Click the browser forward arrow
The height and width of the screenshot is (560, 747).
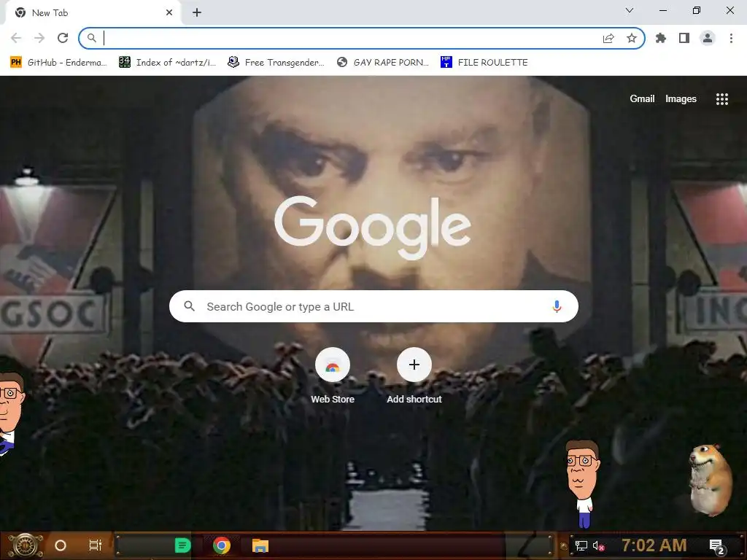(39, 38)
